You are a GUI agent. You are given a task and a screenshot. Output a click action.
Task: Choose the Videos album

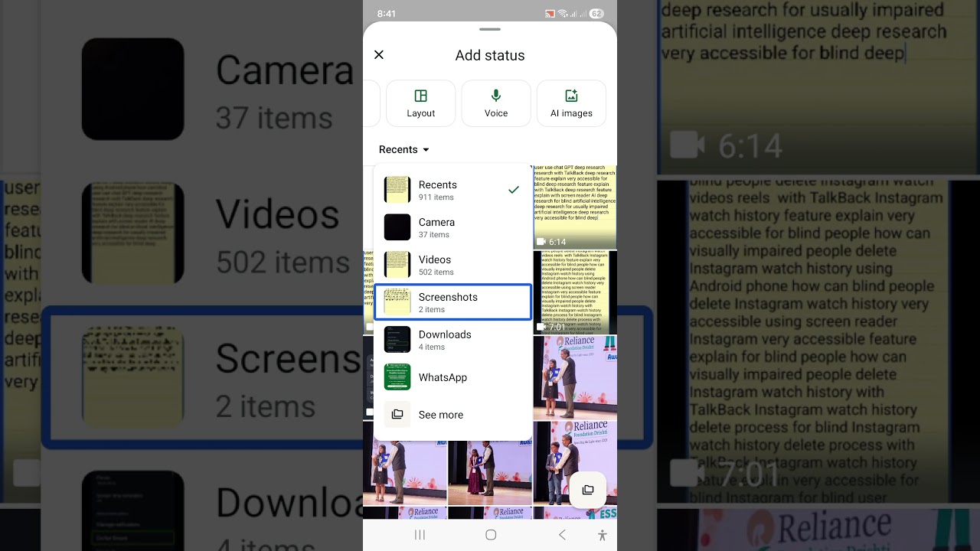pos(452,265)
